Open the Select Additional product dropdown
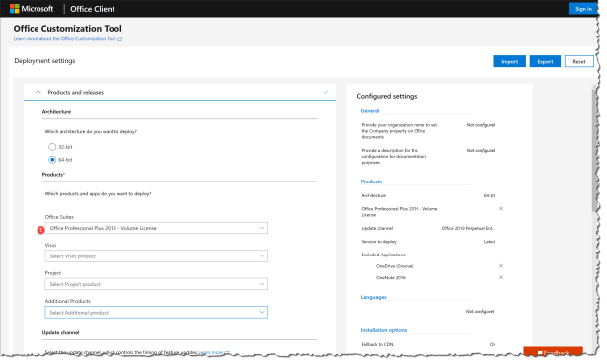 tap(156, 312)
